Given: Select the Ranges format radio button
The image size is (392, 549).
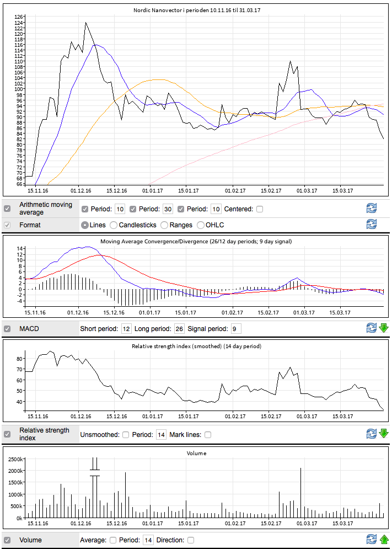Looking at the screenshot, I should 164,225.
